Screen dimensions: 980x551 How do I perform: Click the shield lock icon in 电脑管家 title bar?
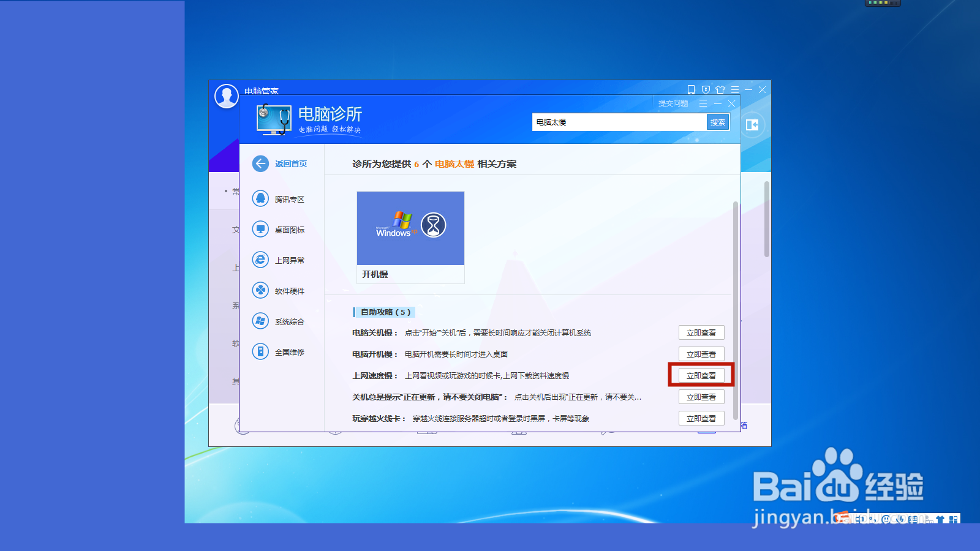click(x=706, y=89)
